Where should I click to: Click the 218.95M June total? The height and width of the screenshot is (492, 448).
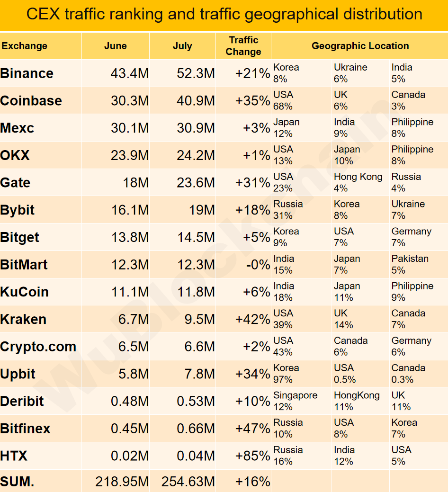tap(122, 482)
